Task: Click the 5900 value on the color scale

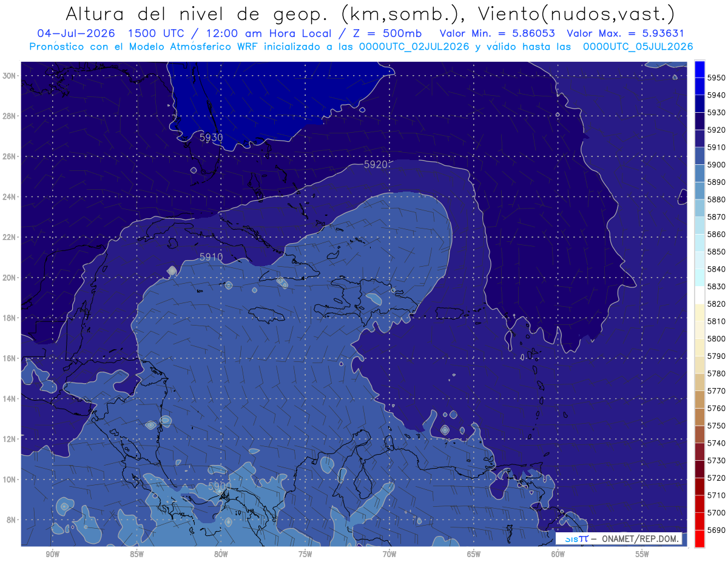Action: coord(716,165)
